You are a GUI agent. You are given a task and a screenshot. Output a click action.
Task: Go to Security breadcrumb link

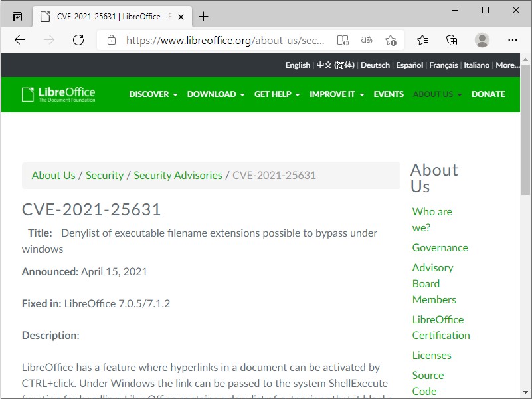[x=104, y=175]
